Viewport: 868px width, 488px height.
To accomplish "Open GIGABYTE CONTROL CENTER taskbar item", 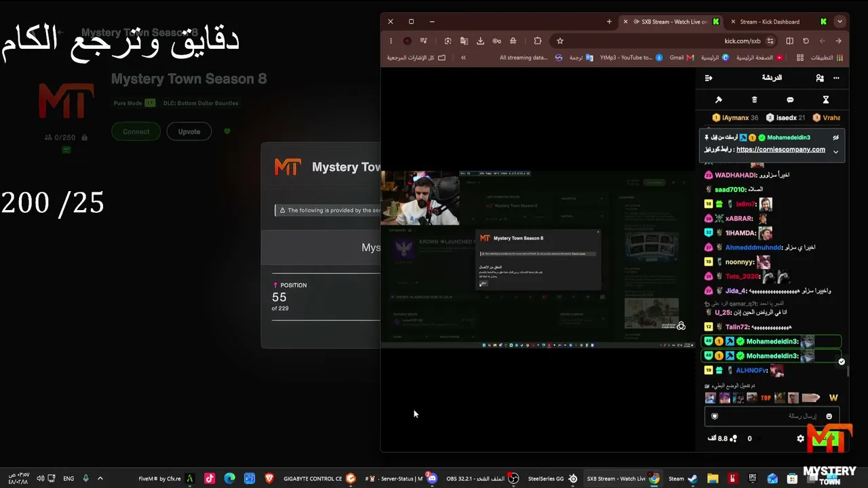I will [x=319, y=479].
